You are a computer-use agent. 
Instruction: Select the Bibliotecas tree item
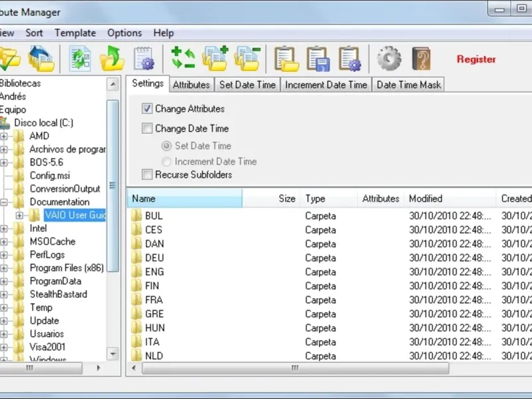pyautogui.click(x=21, y=83)
